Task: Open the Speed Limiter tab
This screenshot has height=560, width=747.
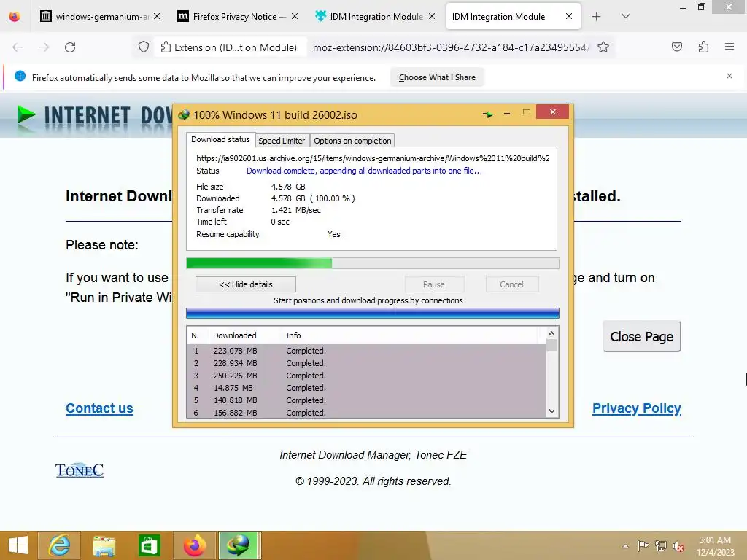Action: coord(282,141)
